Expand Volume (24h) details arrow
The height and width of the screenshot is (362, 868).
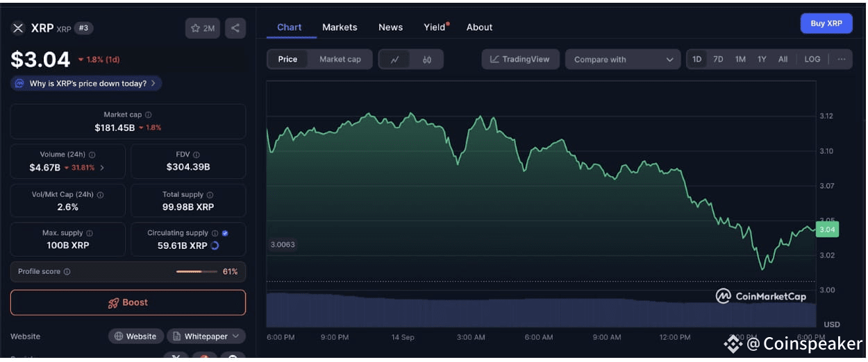[x=103, y=168]
